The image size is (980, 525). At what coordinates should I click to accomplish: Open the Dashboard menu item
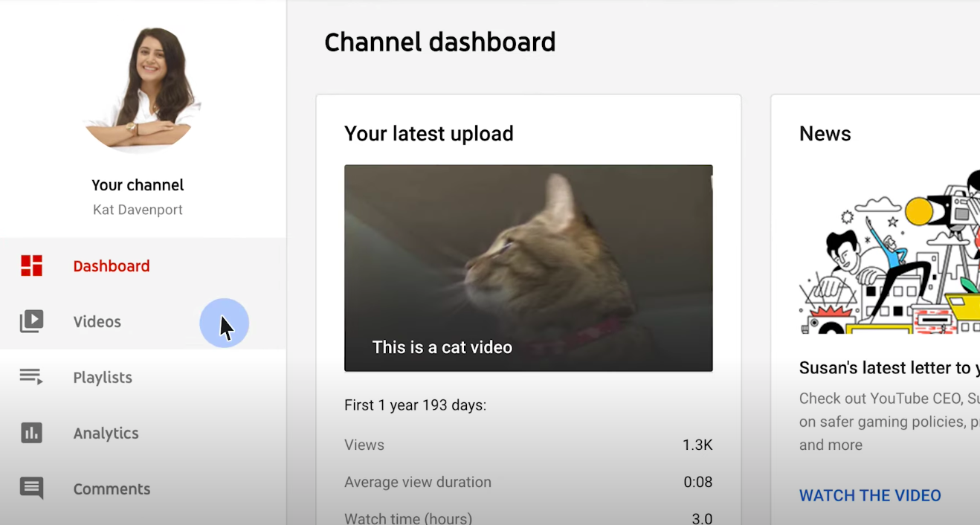click(x=143, y=265)
